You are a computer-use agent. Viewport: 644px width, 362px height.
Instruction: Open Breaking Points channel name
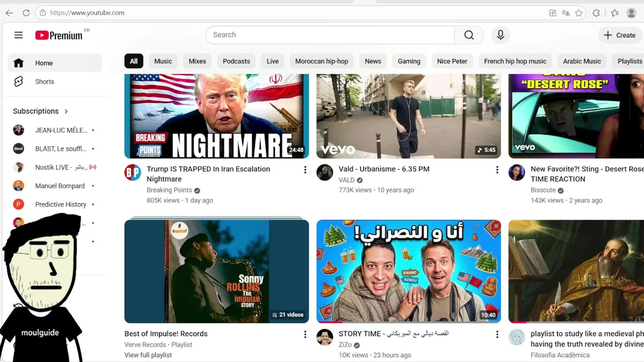169,190
